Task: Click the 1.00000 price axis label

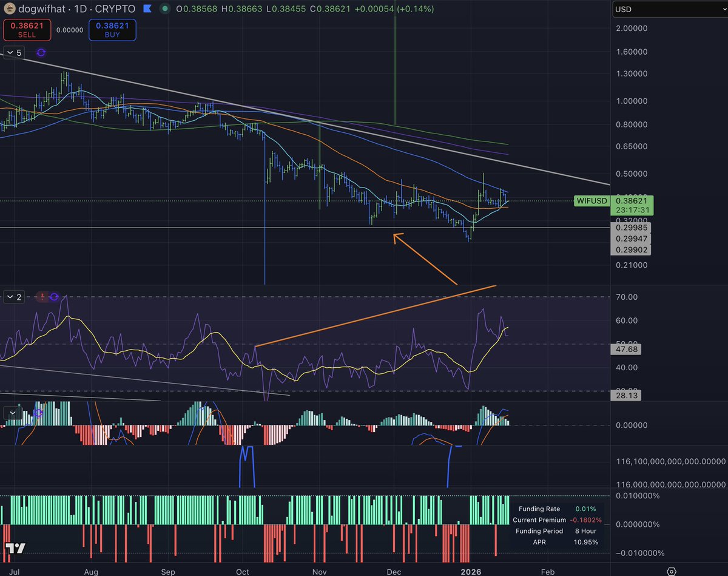Action: click(x=631, y=101)
